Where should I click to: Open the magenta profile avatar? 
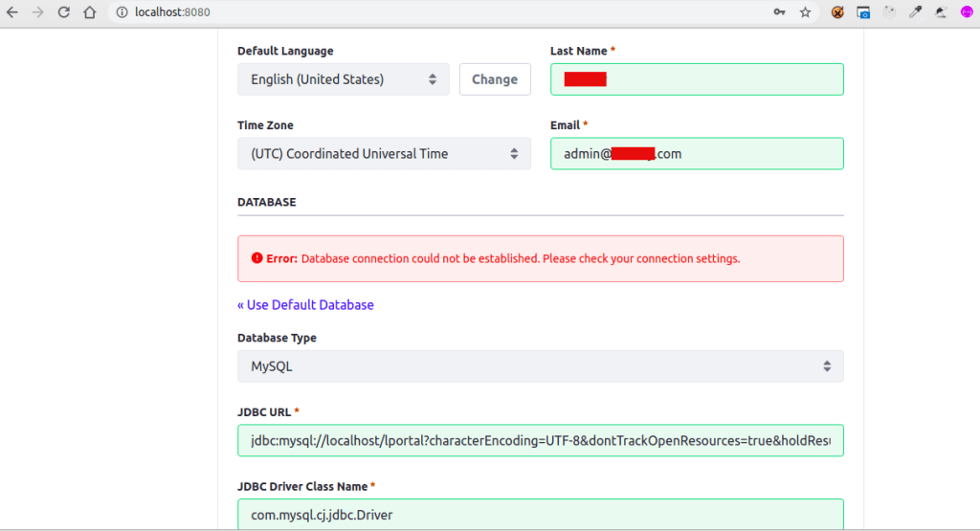pyautogui.click(x=967, y=12)
